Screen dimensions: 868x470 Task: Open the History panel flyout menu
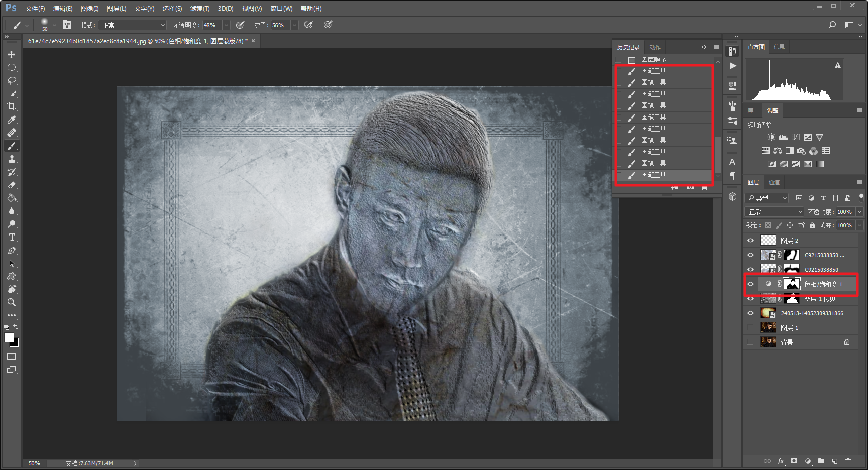pos(716,47)
